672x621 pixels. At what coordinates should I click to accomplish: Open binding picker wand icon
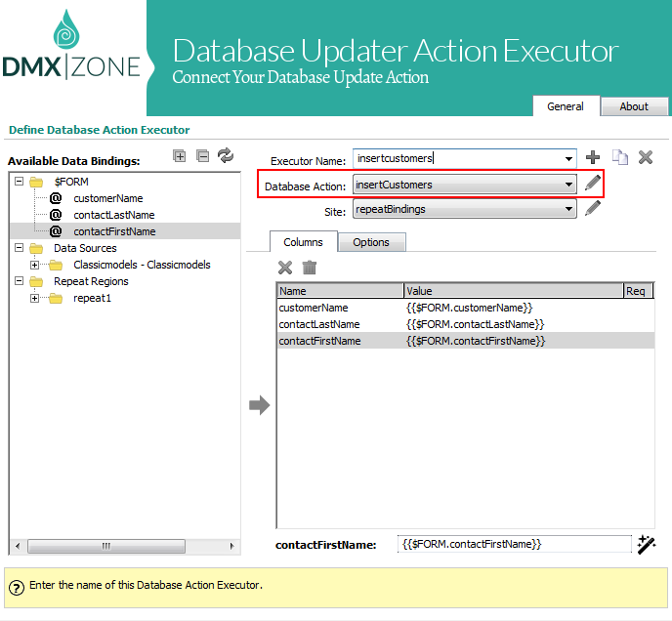tap(647, 544)
